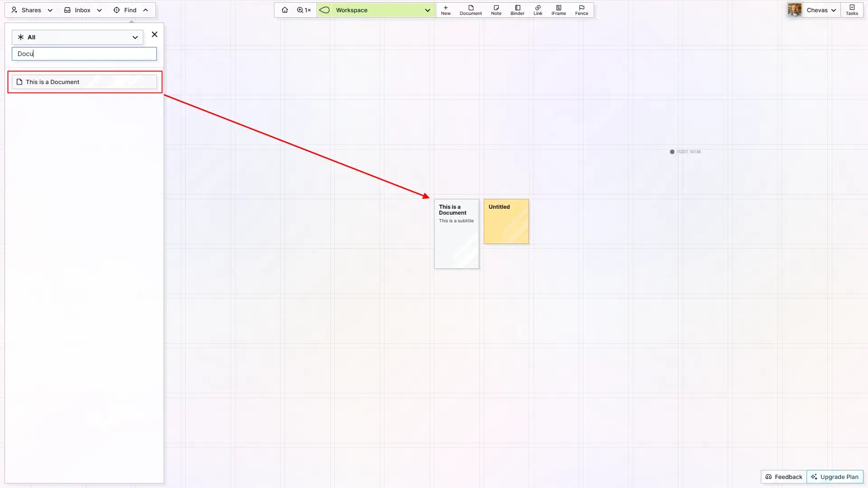Insert a Link using the toolbar
868x488 pixels.
(538, 10)
